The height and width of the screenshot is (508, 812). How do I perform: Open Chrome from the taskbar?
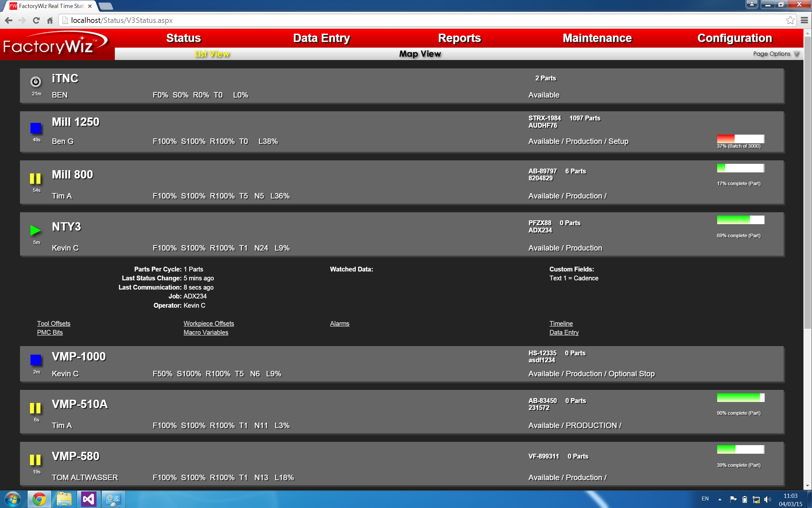[39, 500]
